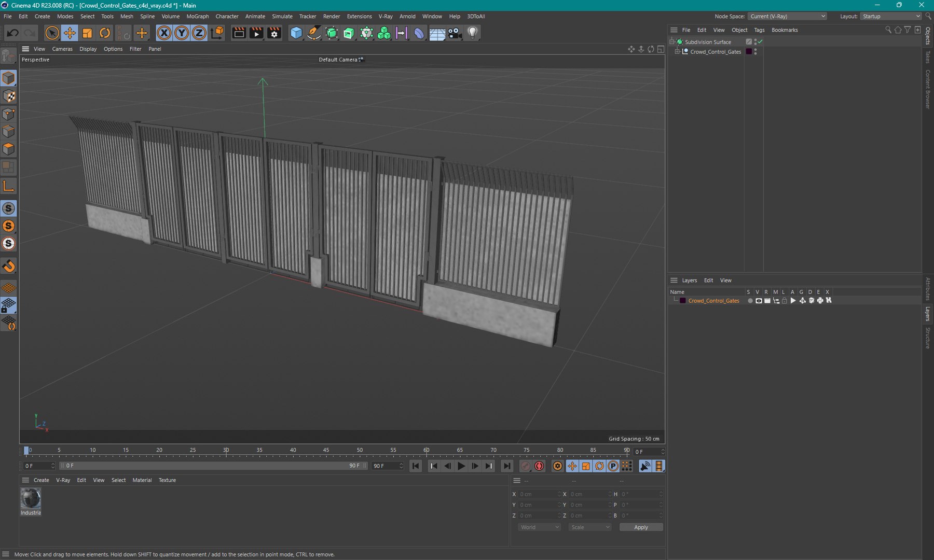Image resolution: width=934 pixels, height=560 pixels.
Task: Open the Simulate menu
Action: tap(282, 16)
